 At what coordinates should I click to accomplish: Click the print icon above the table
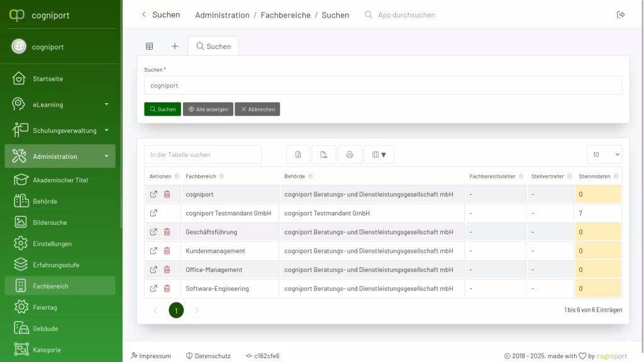(350, 155)
